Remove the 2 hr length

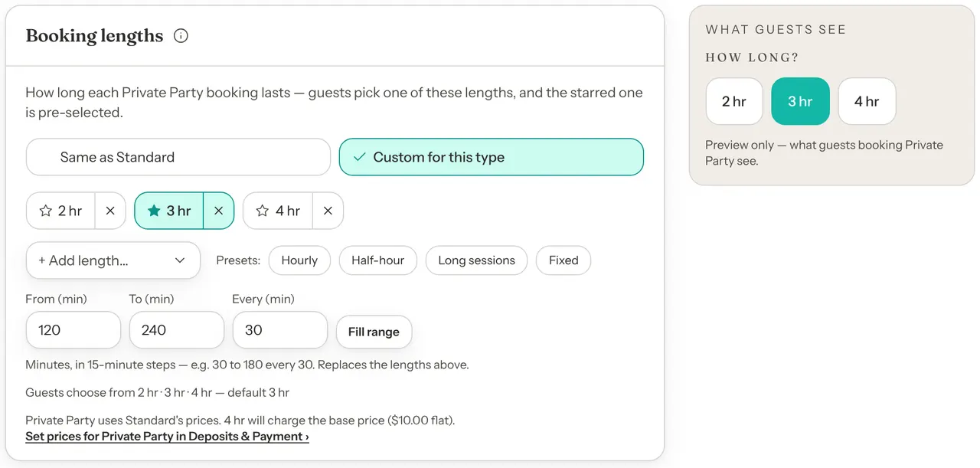pyautogui.click(x=110, y=211)
